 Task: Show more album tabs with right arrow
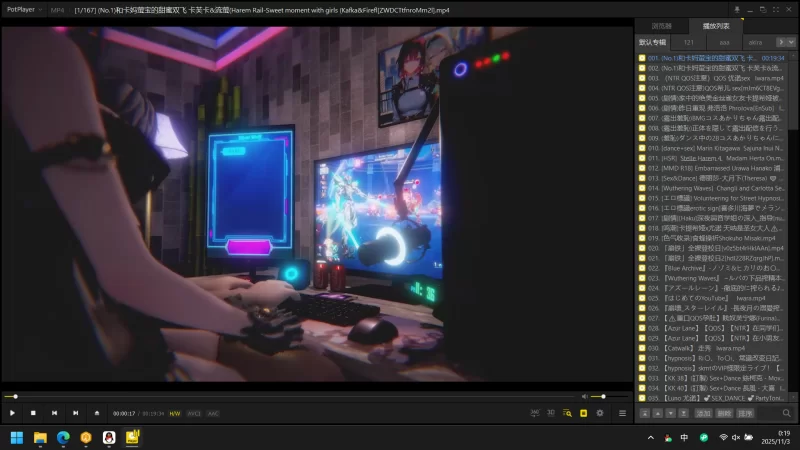click(781, 42)
